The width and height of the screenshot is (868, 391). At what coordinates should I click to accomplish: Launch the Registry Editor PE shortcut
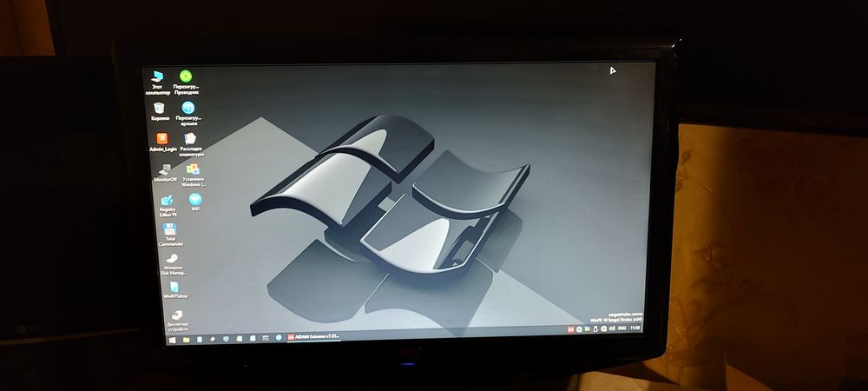point(168,205)
